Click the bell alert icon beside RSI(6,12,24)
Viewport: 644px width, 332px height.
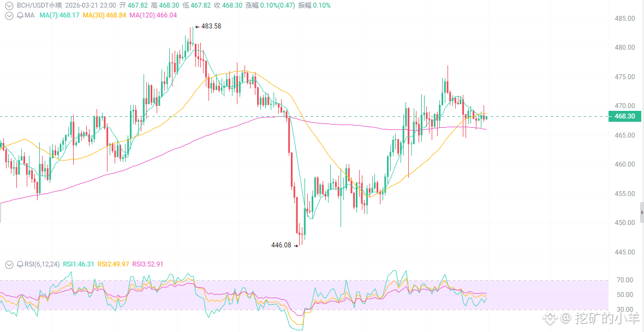pyautogui.click(x=20, y=264)
